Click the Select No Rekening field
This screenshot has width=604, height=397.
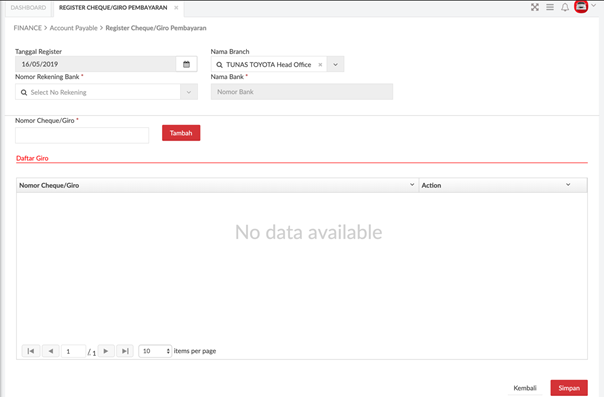click(x=98, y=92)
